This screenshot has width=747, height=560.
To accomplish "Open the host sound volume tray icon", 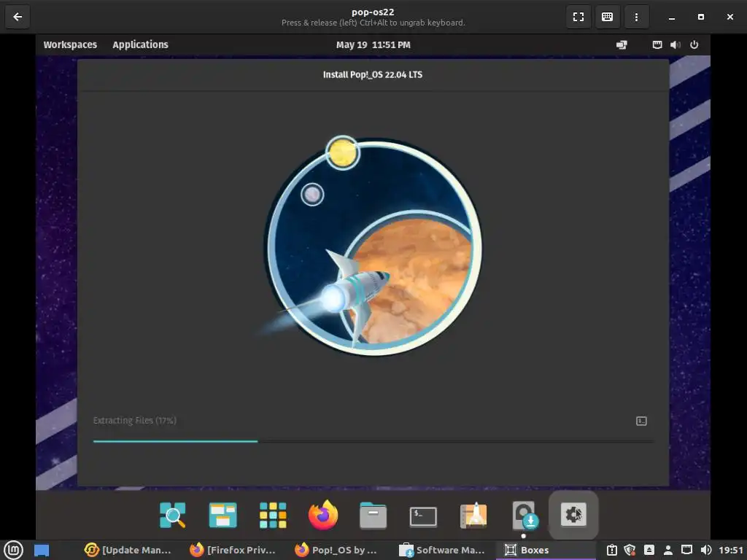I will [706, 550].
